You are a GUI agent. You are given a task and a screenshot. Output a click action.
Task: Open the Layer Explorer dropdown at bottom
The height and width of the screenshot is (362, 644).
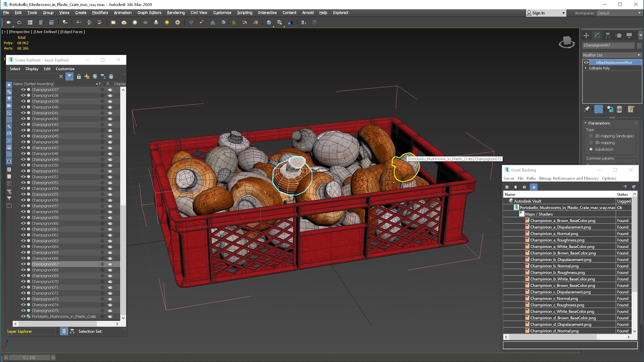[x=57, y=331]
